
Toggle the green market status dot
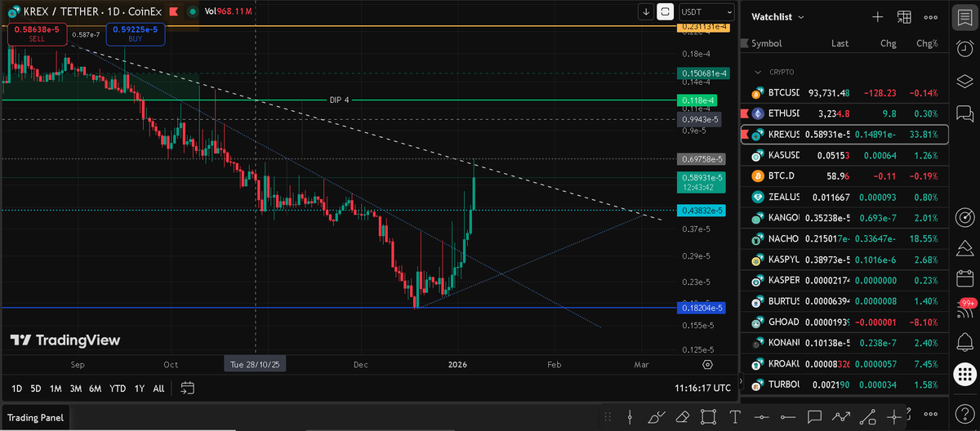[192, 12]
